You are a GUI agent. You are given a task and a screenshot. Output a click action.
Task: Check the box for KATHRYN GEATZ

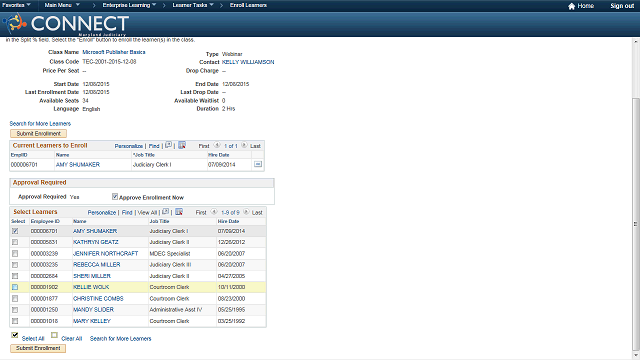(15, 242)
